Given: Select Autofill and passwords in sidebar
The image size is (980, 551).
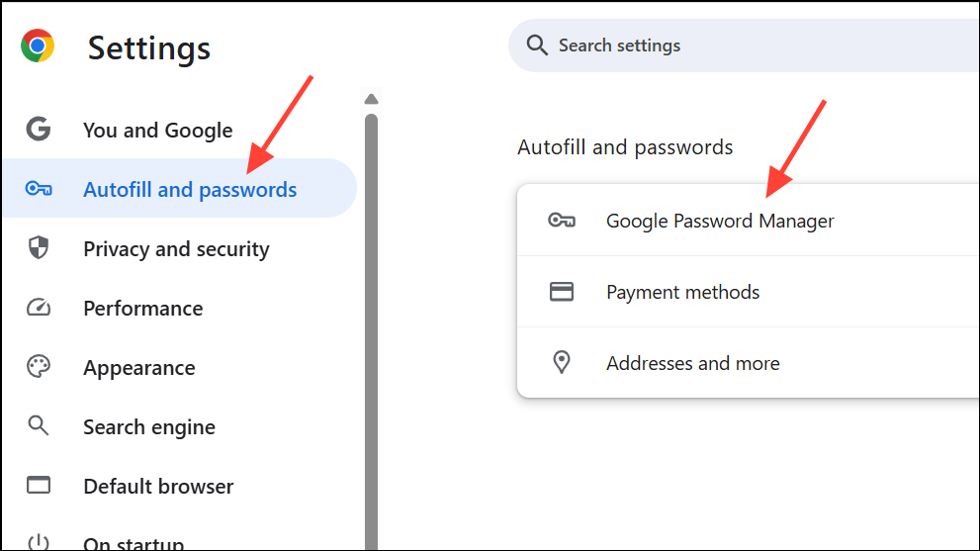Looking at the screenshot, I should [180, 188].
